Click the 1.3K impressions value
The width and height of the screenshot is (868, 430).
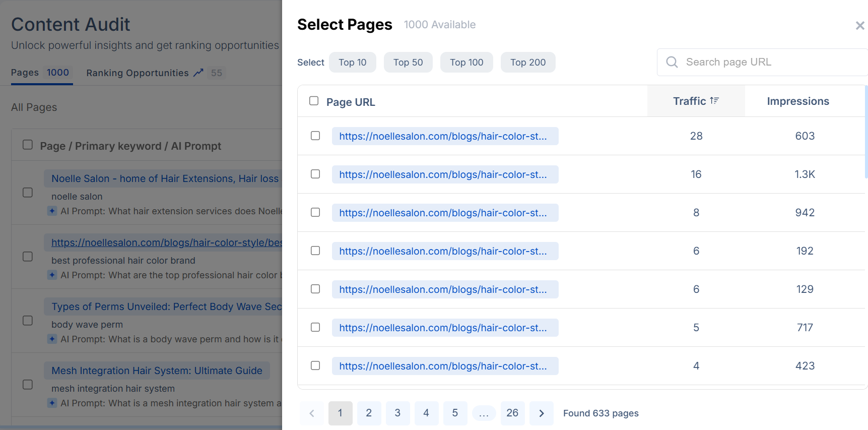(805, 174)
